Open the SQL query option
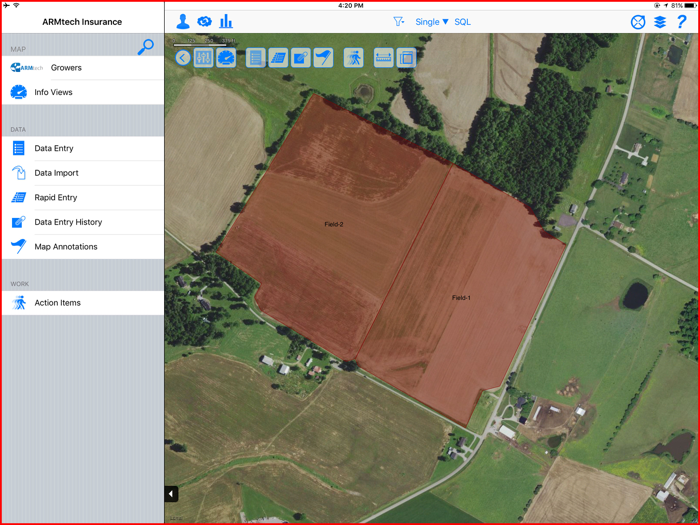The image size is (700, 525). click(462, 22)
